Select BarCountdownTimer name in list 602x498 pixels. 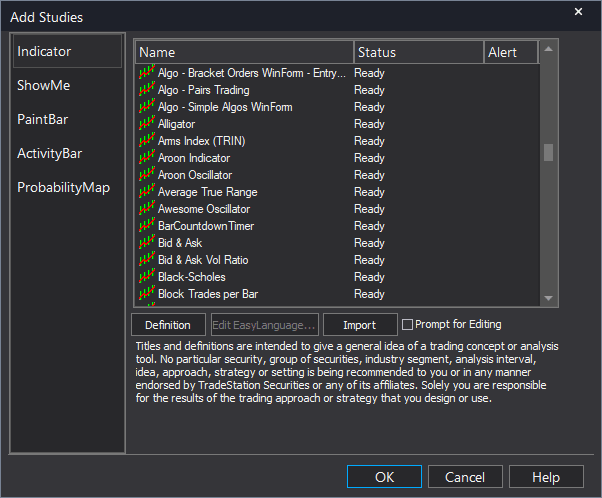(206, 226)
